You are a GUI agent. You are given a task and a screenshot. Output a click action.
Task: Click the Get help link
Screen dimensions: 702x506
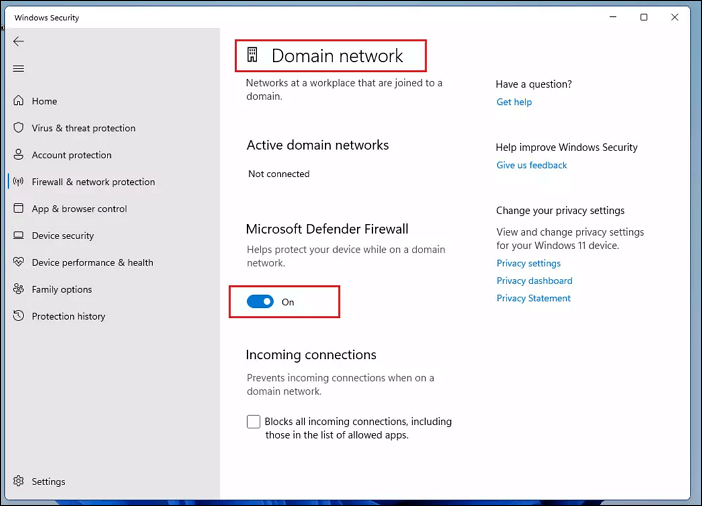[514, 102]
